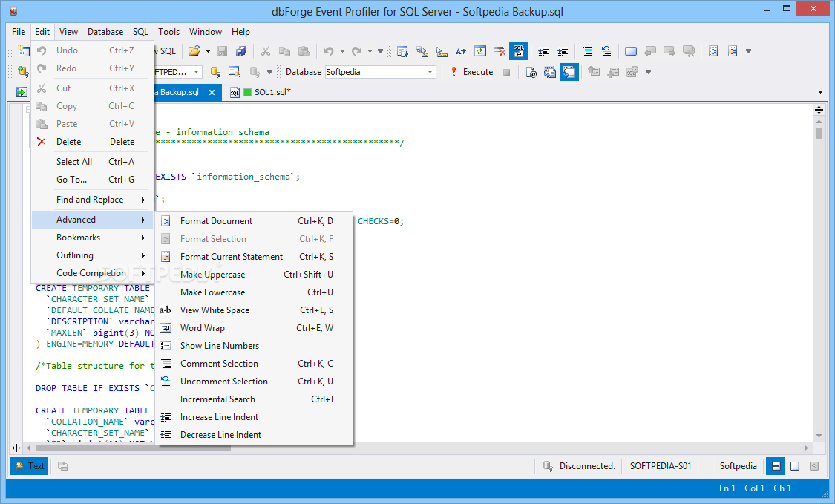Choose Format Document from Advanced submenu

pyautogui.click(x=255, y=221)
